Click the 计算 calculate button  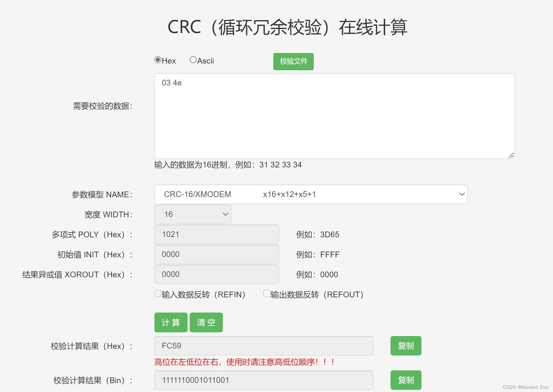[x=171, y=322]
